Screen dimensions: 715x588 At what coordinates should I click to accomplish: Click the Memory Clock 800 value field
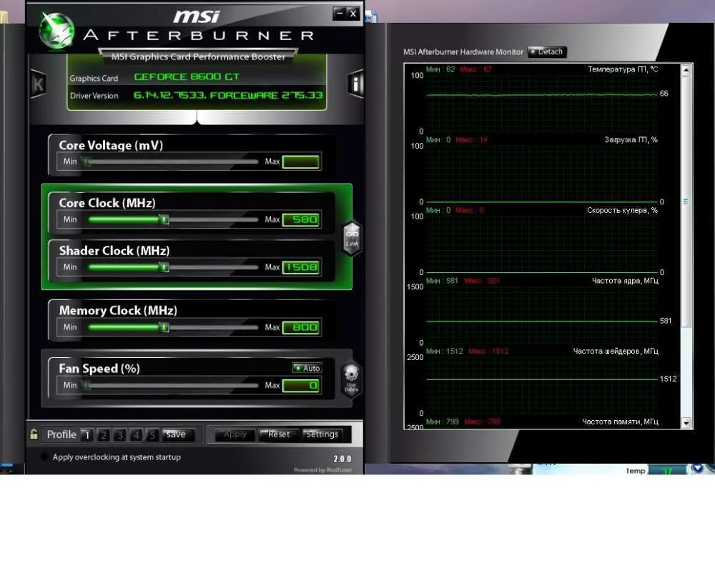[300, 327]
